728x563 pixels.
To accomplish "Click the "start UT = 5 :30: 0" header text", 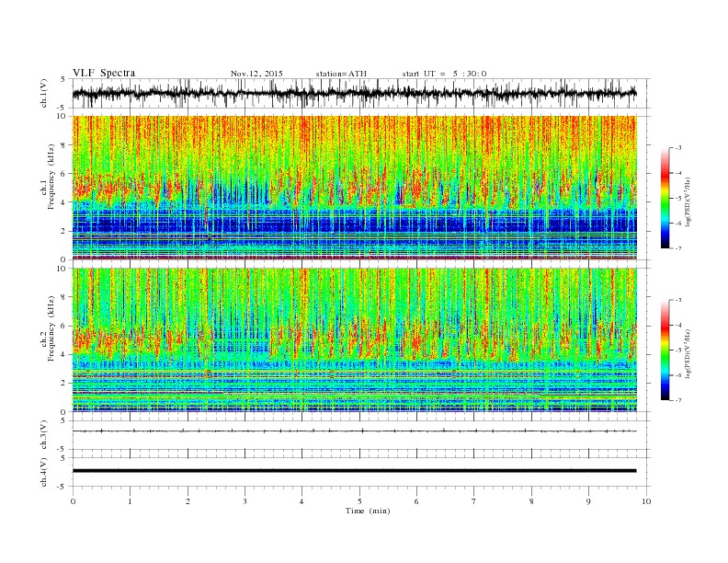I will tap(444, 74).
